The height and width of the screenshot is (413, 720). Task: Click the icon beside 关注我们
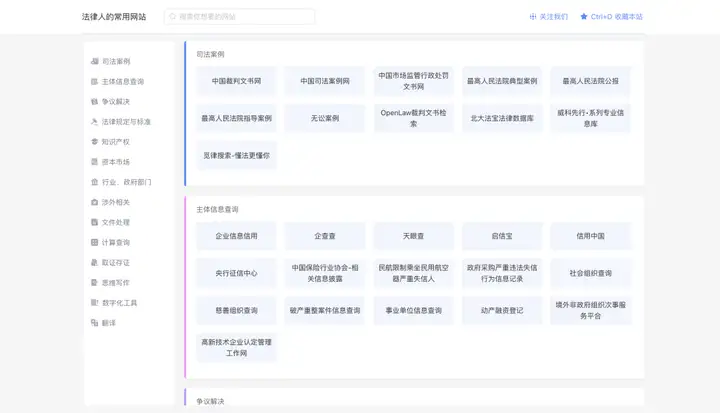click(533, 17)
